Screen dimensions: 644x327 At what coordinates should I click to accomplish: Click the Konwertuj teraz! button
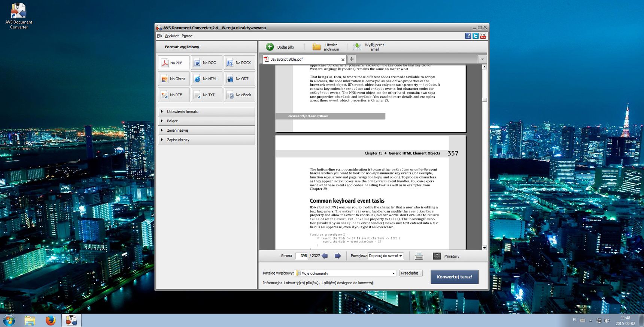(455, 277)
